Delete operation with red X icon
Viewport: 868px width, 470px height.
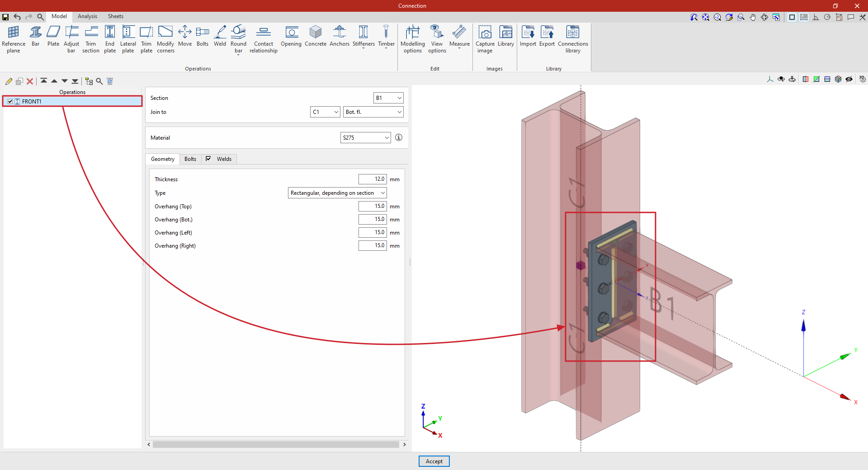(x=30, y=81)
